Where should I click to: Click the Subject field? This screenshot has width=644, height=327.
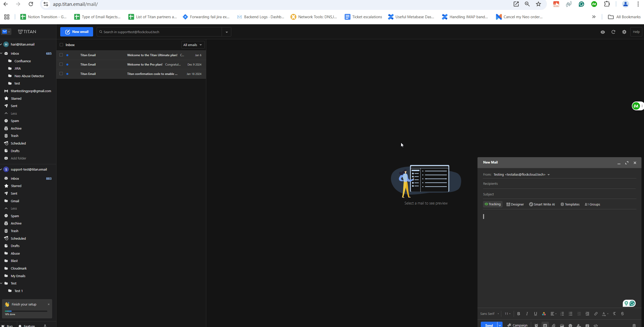pos(559,194)
